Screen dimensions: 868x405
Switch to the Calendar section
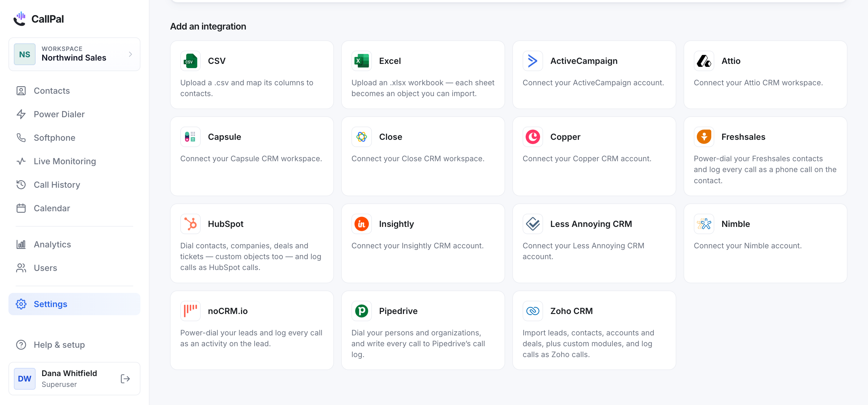coord(74,208)
